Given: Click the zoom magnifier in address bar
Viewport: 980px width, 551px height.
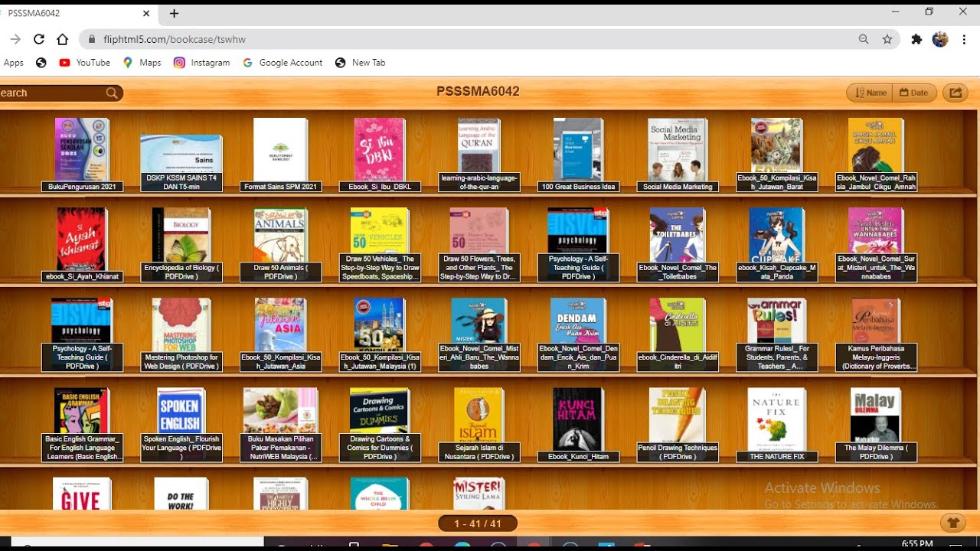Looking at the screenshot, I should pyautogui.click(x=864, y=39).
